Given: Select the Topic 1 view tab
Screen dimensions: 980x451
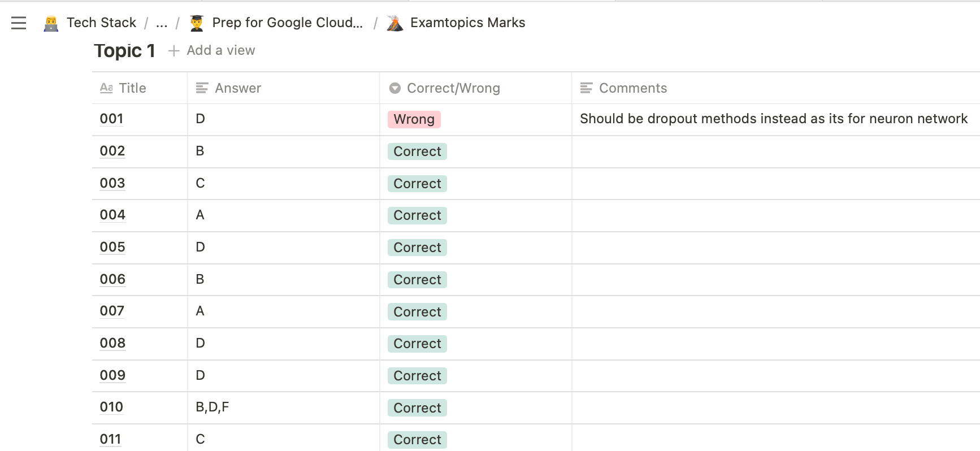Looking at the screenshot, I should [124, 51].
